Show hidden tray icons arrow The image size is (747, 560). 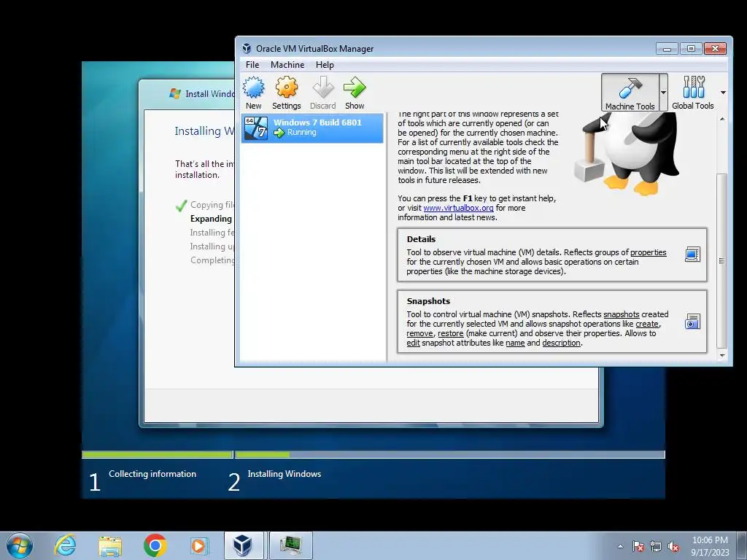coord(620,546)
